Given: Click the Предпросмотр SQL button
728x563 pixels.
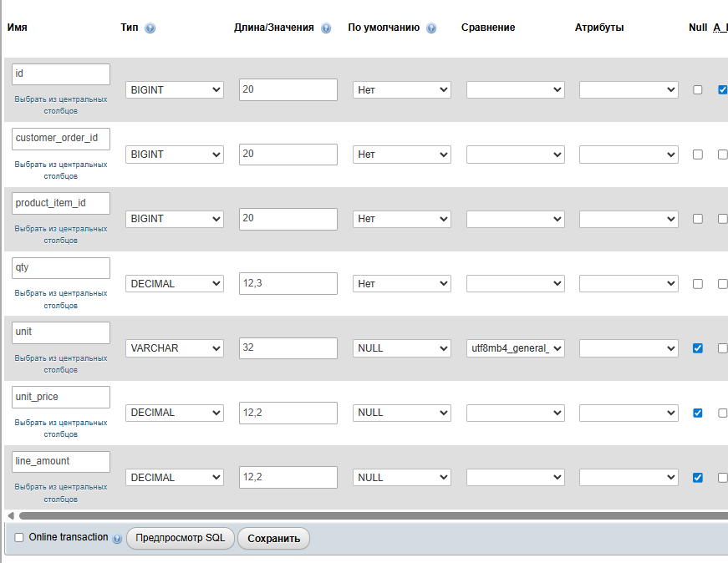Looking at the screenshot, I should click(x=180, y=539).
